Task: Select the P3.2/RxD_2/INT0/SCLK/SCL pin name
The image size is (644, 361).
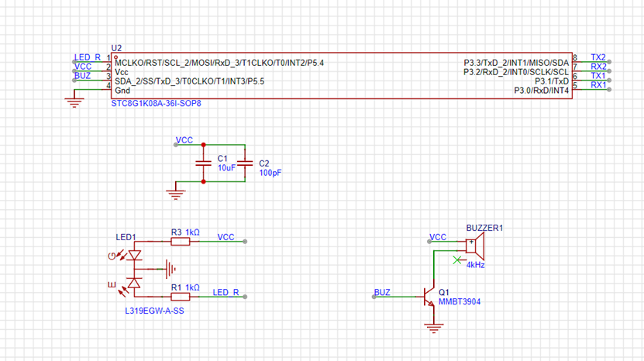Action: tap(516, 72)
